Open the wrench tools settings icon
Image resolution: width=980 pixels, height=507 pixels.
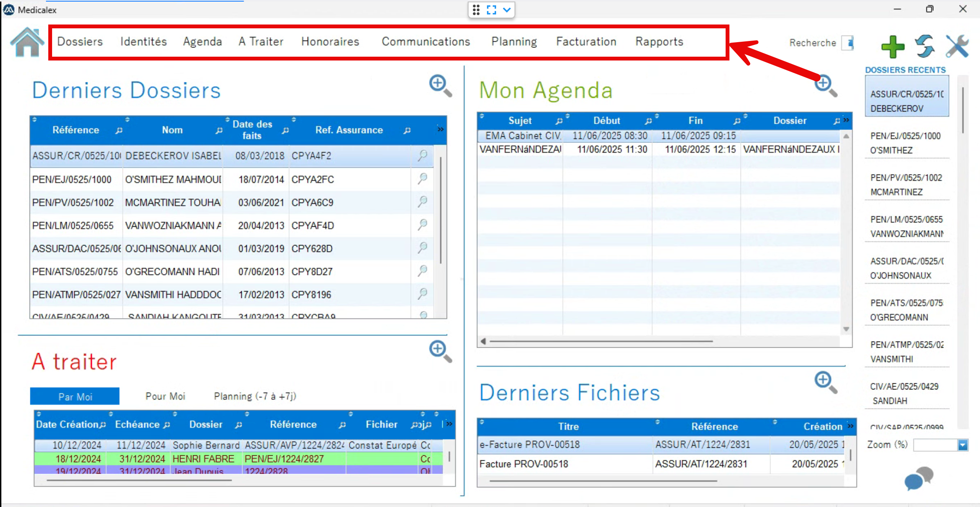957,46
